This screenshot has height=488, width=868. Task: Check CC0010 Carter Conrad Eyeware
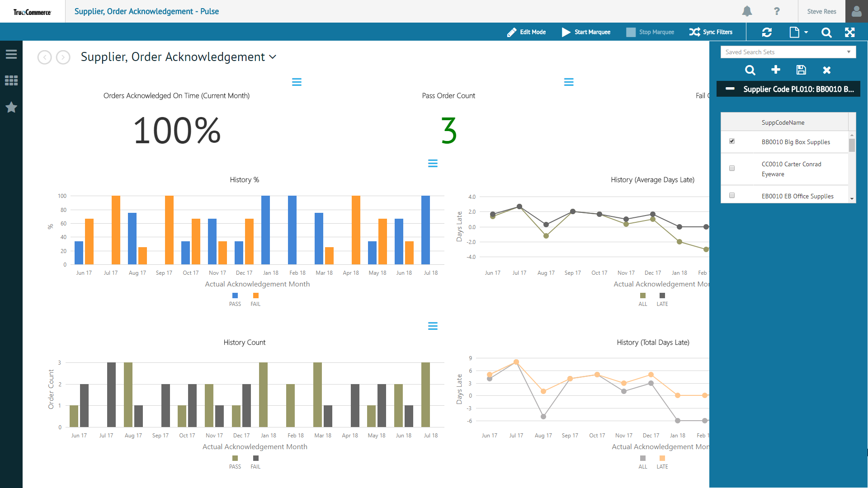tap(732, 168)
